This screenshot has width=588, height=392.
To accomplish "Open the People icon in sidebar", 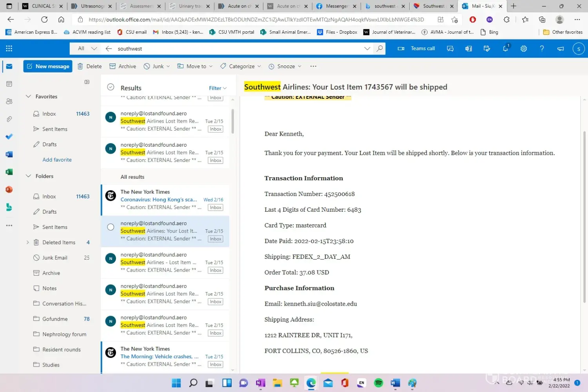I will click(9, 102).
